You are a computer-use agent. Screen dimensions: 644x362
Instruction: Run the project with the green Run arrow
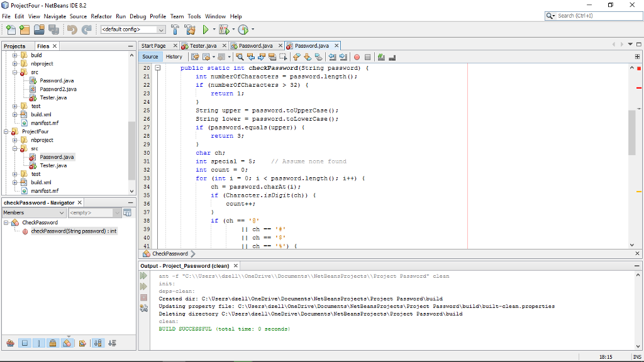coord(204,29)
